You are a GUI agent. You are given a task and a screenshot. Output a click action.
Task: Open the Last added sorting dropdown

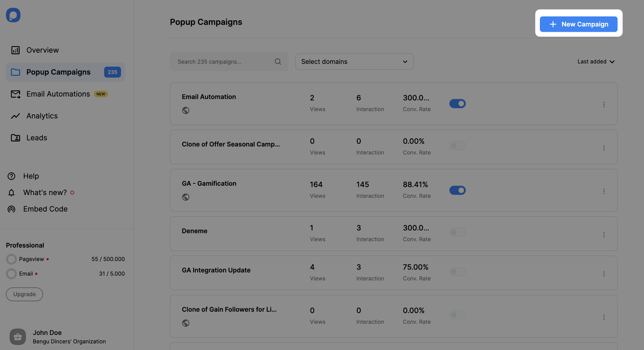(596, 61)
